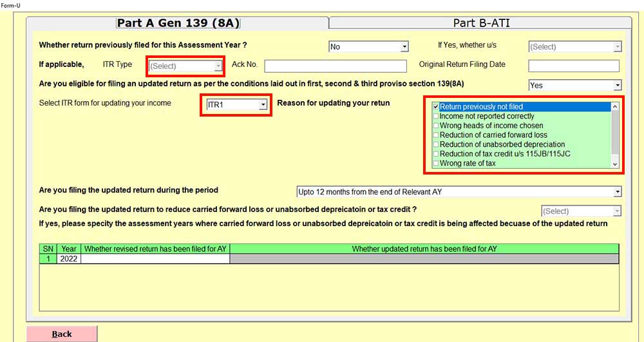This screenshot has width=644, height=342.
Task: Check Reduction of unabsorbed depreciation
Action: (x=436, y=145)
